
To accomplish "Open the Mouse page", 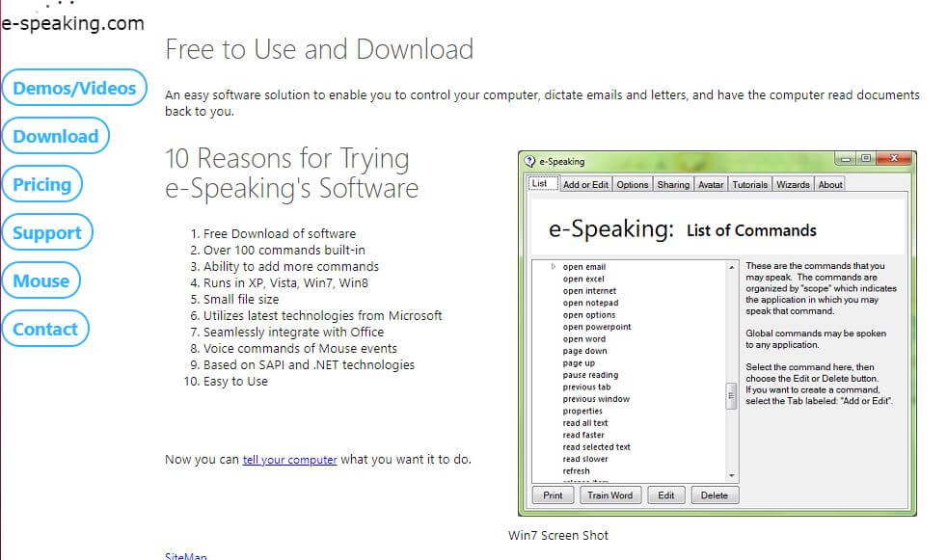I will 41,280.
